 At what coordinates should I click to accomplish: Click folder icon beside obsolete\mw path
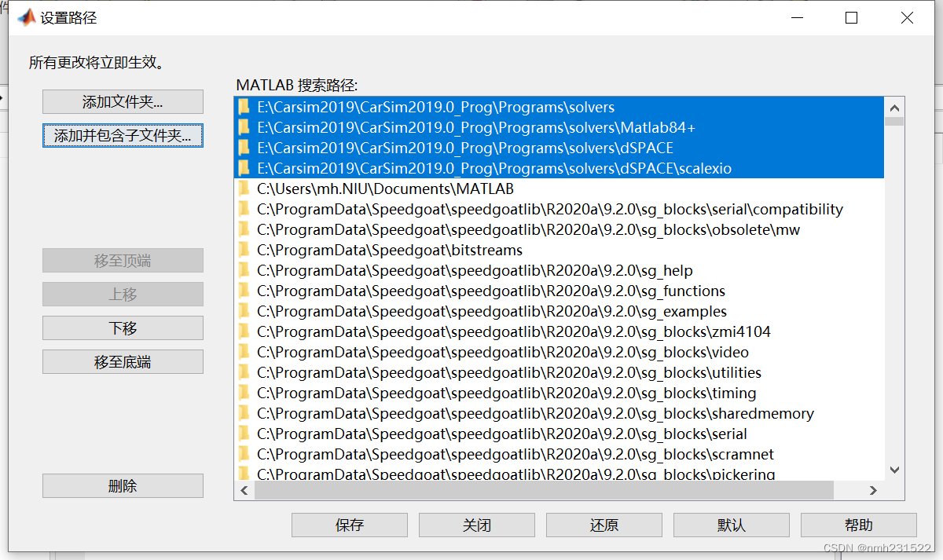click(244, 229)
